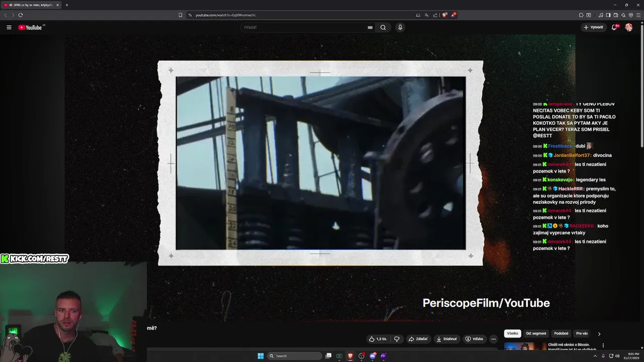This screenshot has width=644, height=362.
Task: Click the Vytvoriť create button
Action: tap(593, 27)
